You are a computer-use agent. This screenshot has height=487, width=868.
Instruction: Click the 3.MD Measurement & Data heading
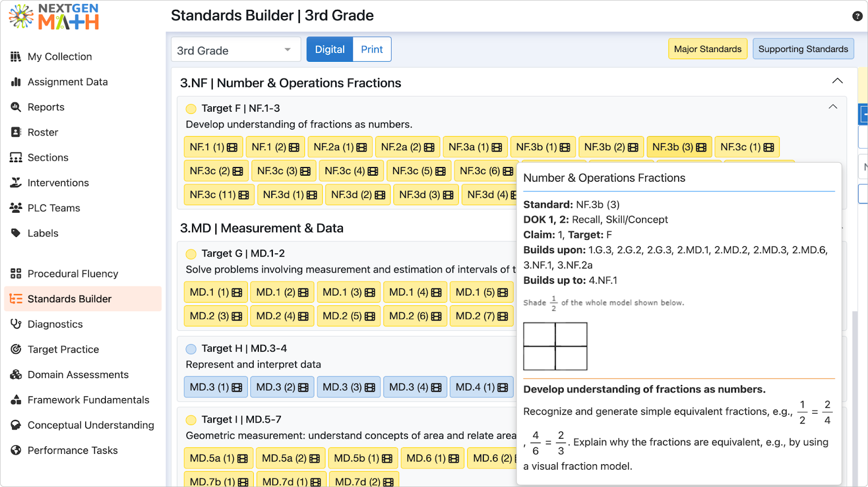[x=261, y=228]
